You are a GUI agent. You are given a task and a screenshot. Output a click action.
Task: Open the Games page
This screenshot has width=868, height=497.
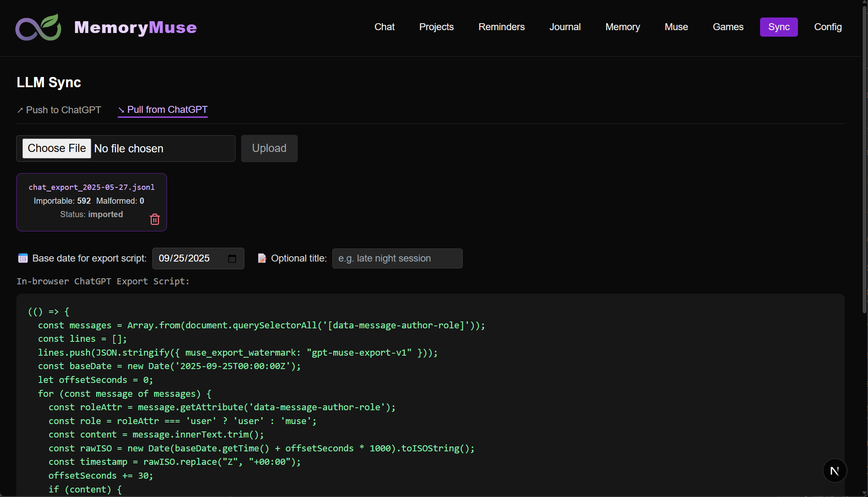click(728, 27)
